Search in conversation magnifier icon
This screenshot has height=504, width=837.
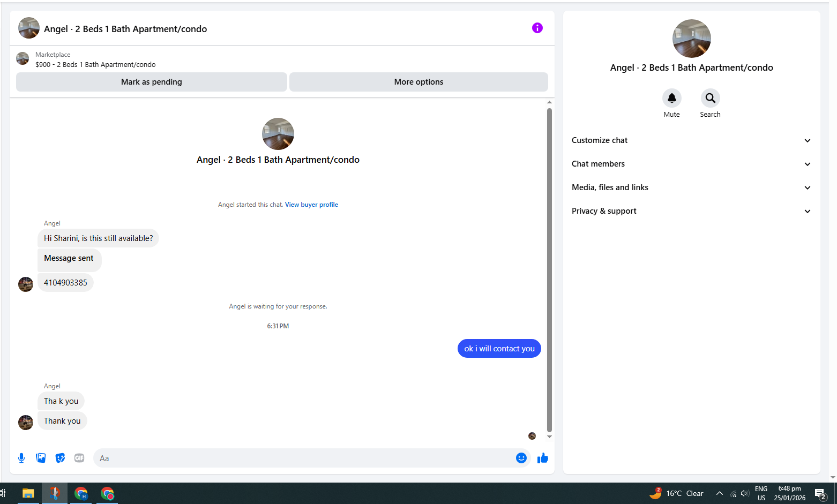click(710, 98)
